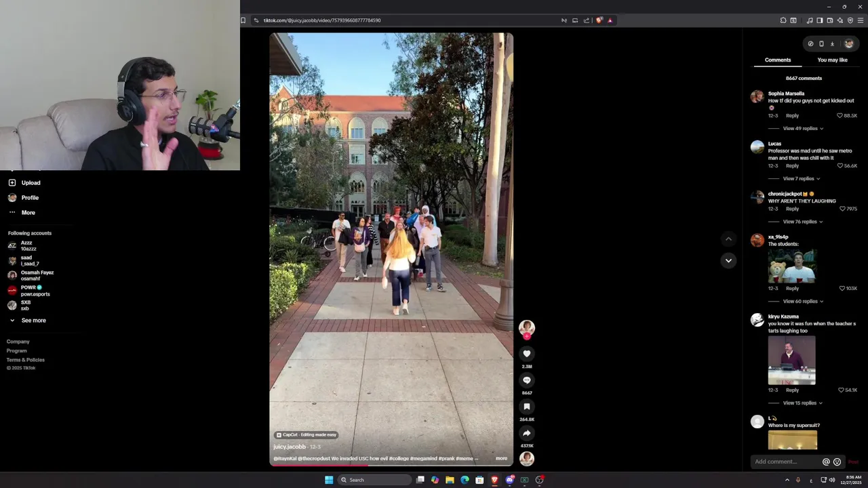Share the video with the arrow icon
The width and height of the screenshot is (868, 488).
(x=527, y=433)
